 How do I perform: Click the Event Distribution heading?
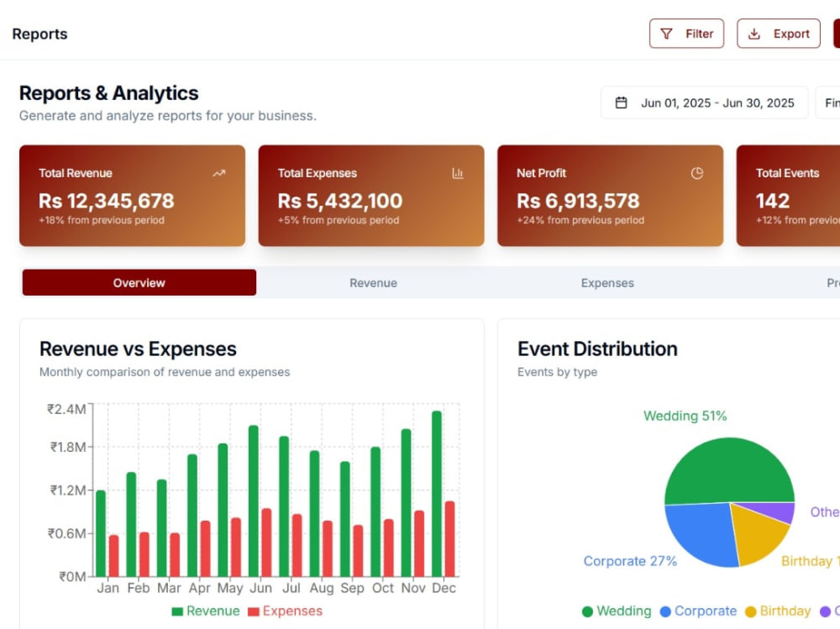[x=597, y=349]
